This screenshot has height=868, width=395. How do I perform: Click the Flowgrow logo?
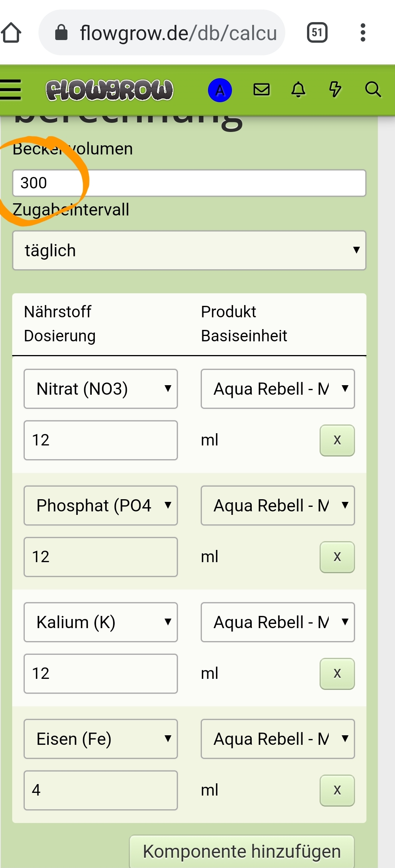tap(109, 90)
